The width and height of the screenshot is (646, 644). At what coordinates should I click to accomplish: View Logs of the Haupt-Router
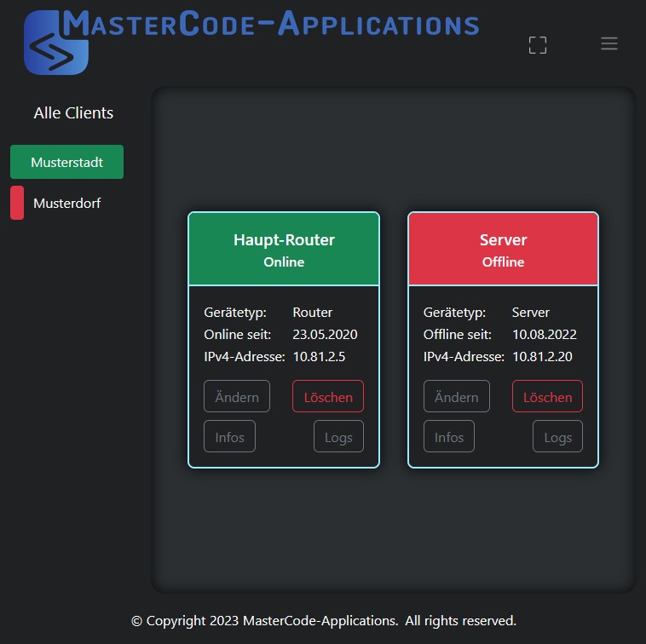(338, 437)
